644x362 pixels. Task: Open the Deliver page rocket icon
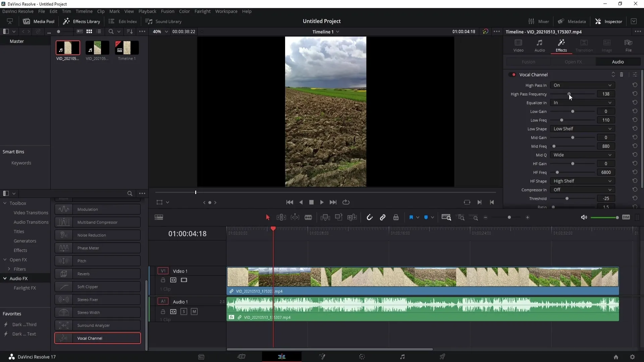coord(442,357)
